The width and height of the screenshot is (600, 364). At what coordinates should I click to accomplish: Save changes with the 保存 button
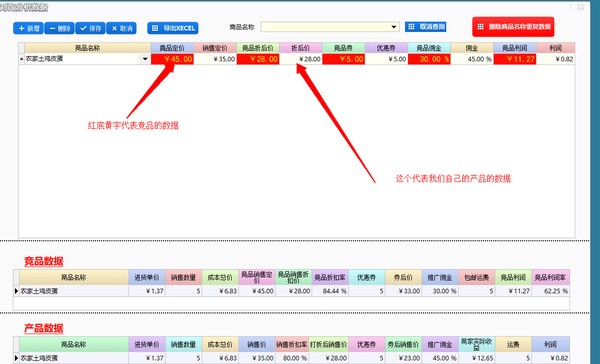tap(90, 28)
